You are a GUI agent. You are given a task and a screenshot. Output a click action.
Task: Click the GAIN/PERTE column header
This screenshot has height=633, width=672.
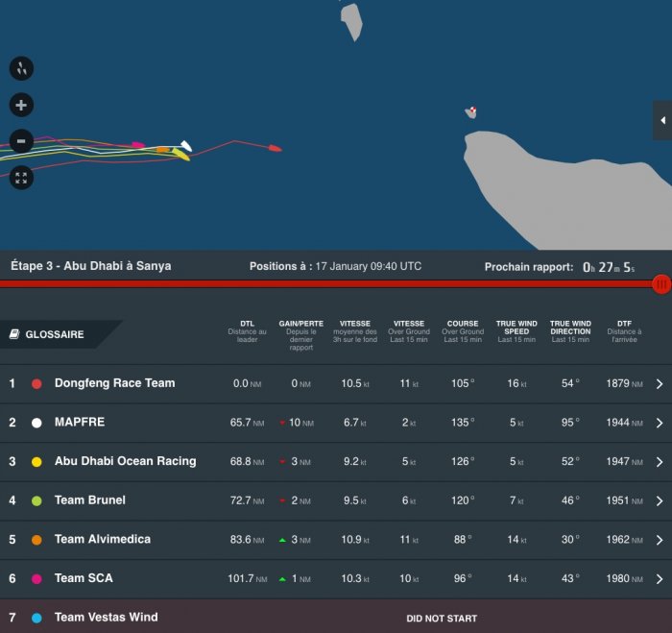[300, 335]
